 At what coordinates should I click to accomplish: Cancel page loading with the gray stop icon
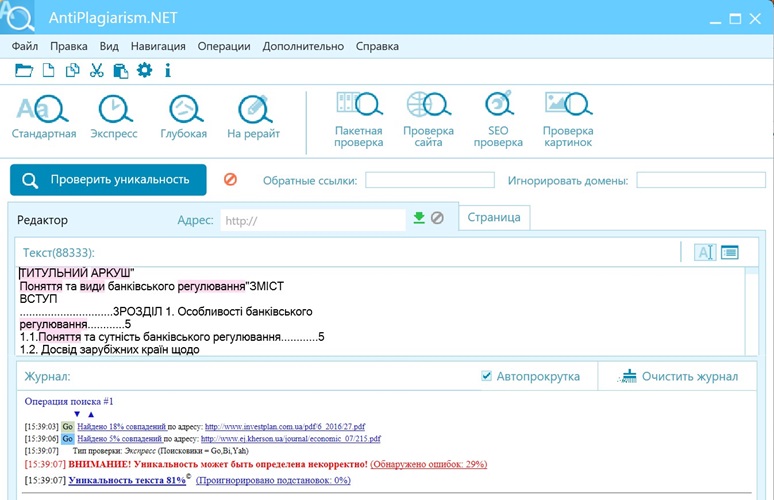tap(437, 218)
